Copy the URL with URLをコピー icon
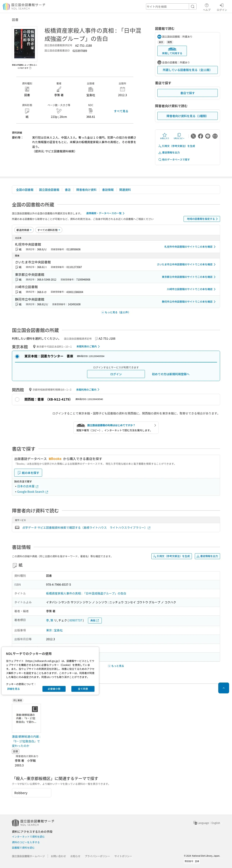232x868 pixels. [x=179, y=136]
